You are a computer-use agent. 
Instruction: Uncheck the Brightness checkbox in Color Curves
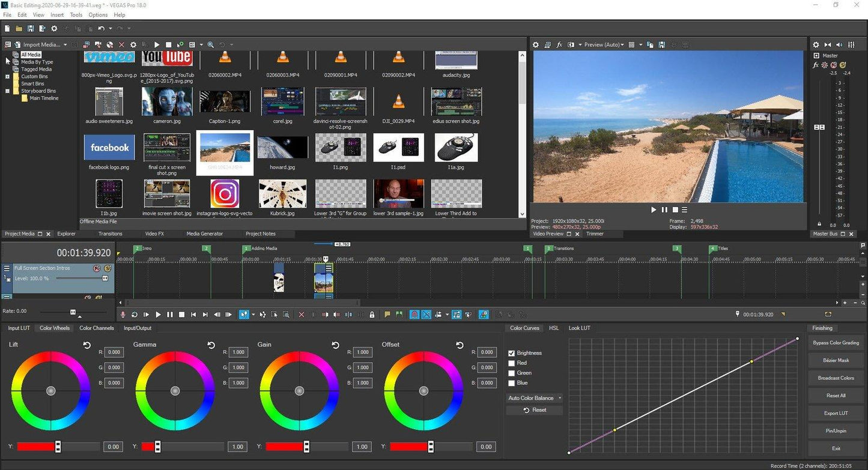512,353
